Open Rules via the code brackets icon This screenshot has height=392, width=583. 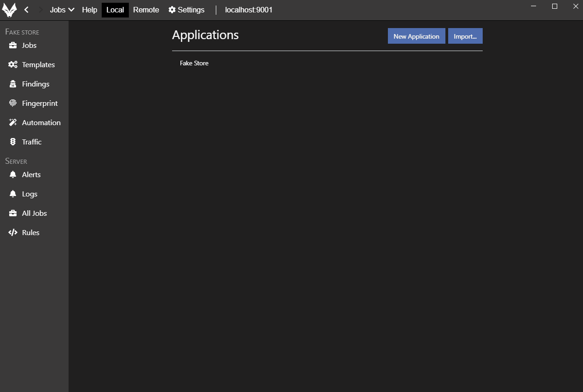[13, 233]
